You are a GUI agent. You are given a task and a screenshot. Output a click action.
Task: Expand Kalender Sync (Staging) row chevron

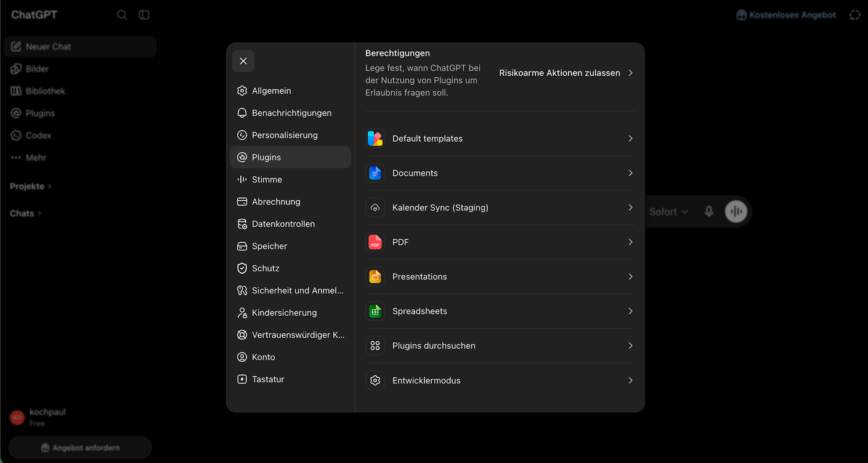tap(630, 208)
